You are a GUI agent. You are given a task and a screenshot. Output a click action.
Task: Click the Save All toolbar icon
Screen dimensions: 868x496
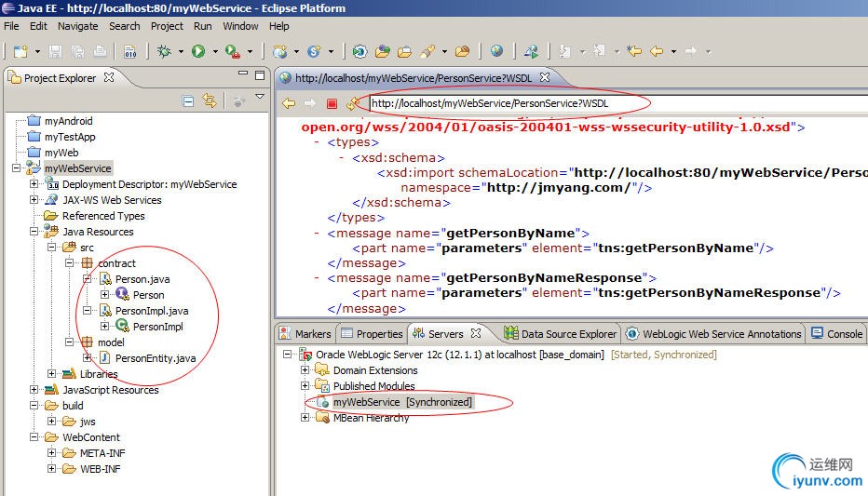pyautogui.click(x=77, y=51)
